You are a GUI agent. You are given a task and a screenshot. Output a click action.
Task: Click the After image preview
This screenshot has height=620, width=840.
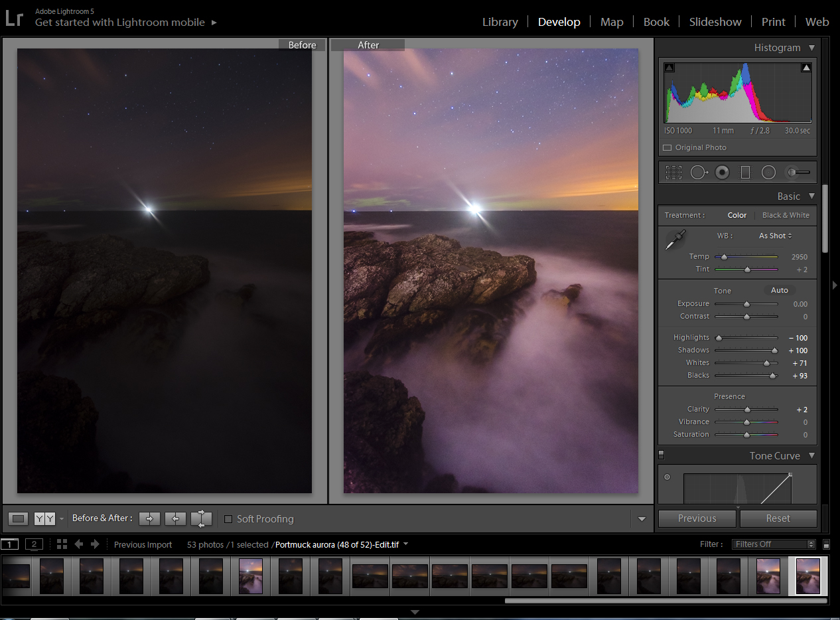[x=490, y=271]
